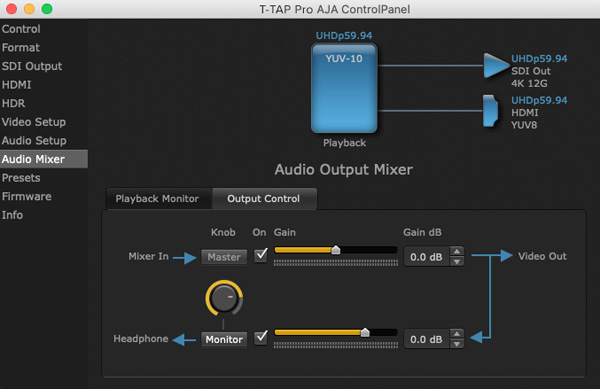Viewport: 600px width, 389px height.
Task: Click the round gain control knob
Action: pos(224,298)
